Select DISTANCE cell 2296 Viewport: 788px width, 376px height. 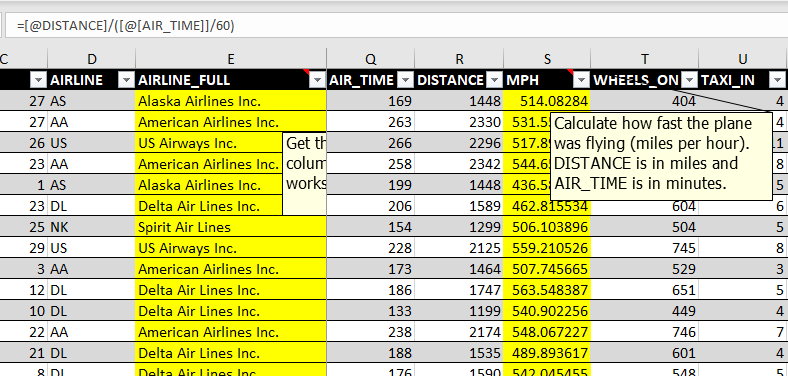point(459,143)
